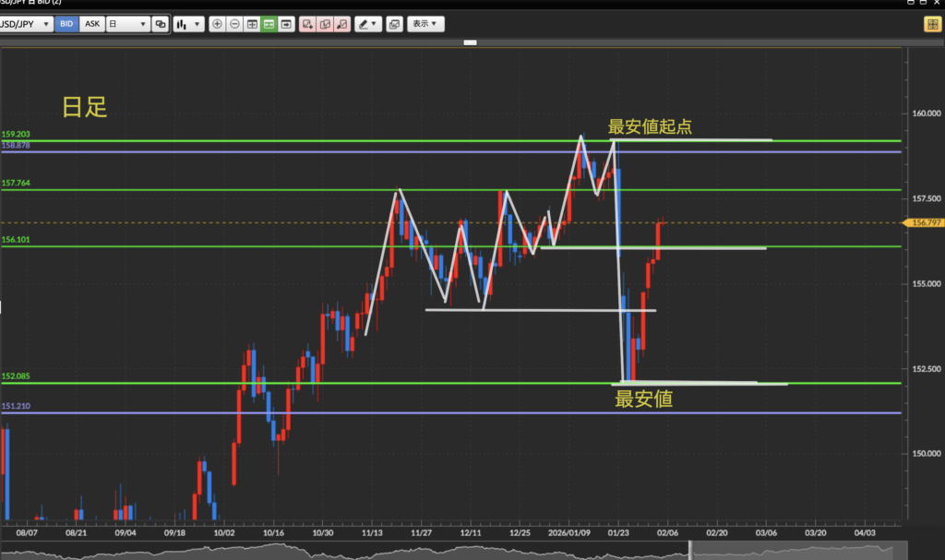This screenshot has width=945, height=560.
Task: Click the third pink drawing-object icon
Action: click(342, 24)
